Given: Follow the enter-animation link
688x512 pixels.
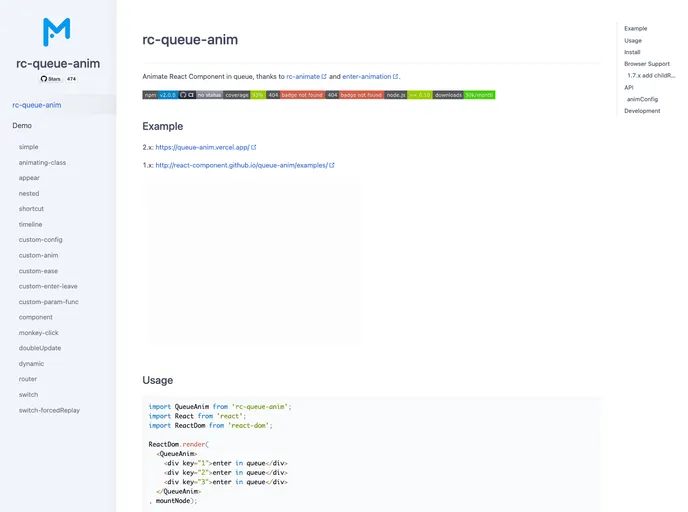Looking at the screenshot, I should click(x=366, y=76).
